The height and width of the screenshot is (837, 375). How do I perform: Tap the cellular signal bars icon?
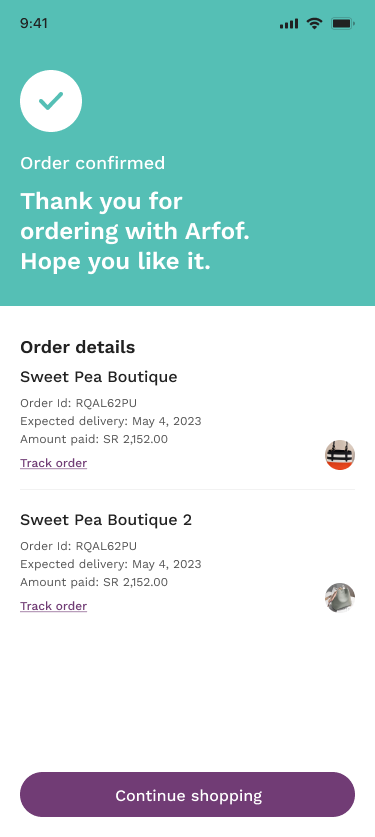tap(289, 23)
